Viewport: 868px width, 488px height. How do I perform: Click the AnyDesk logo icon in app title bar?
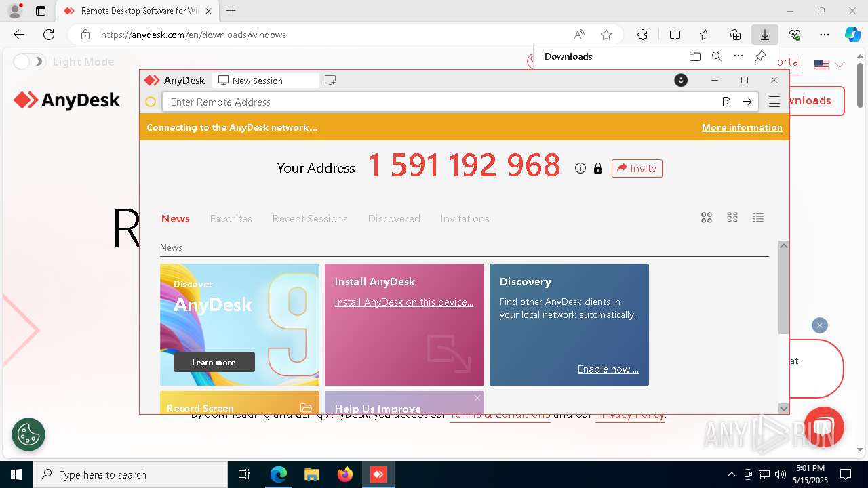pos(152,80)
